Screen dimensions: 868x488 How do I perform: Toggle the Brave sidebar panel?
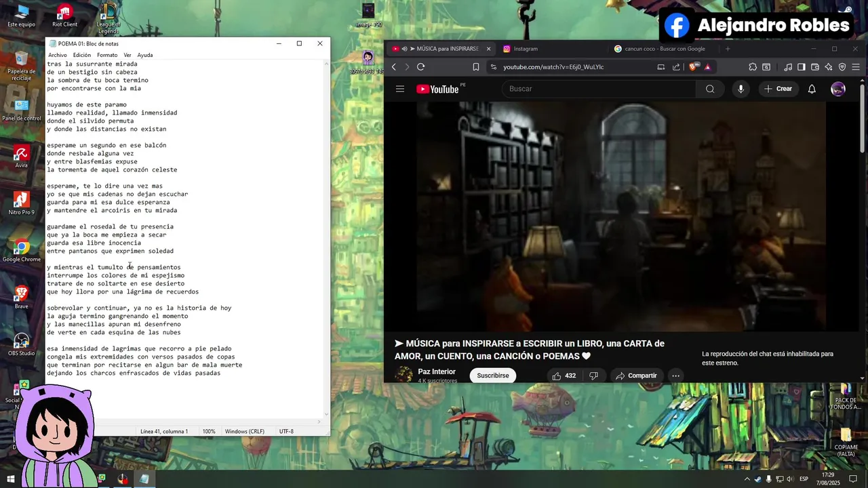[x=802, y=67]
